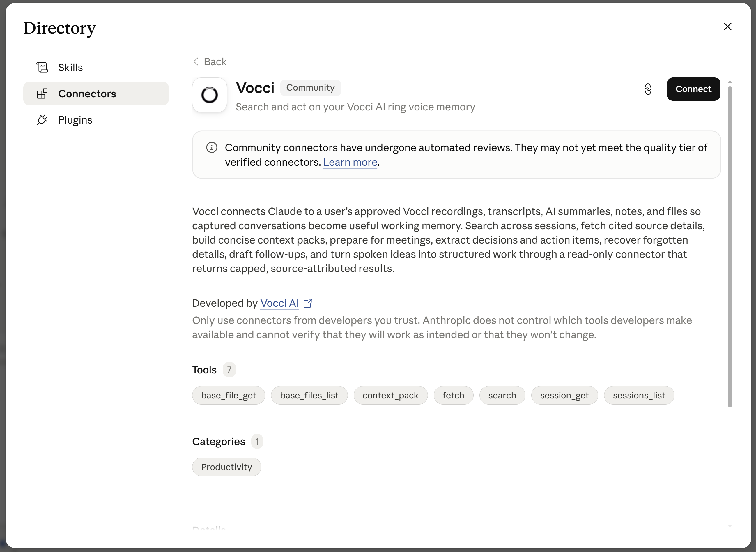Viewport: 756px width, 552px height.
Task: Click the Skills scroll icon
Action: [42, 68]
